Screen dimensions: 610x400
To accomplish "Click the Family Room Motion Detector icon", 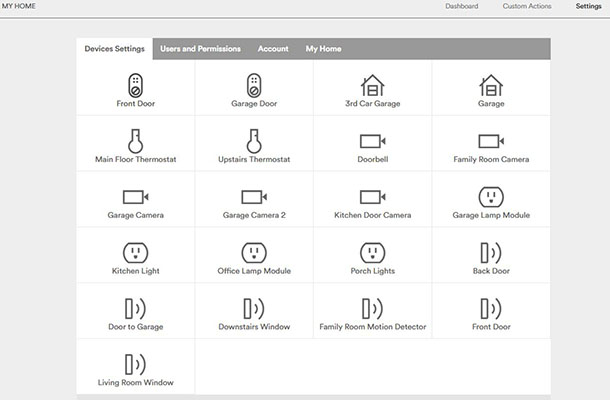I will [372, 308].
